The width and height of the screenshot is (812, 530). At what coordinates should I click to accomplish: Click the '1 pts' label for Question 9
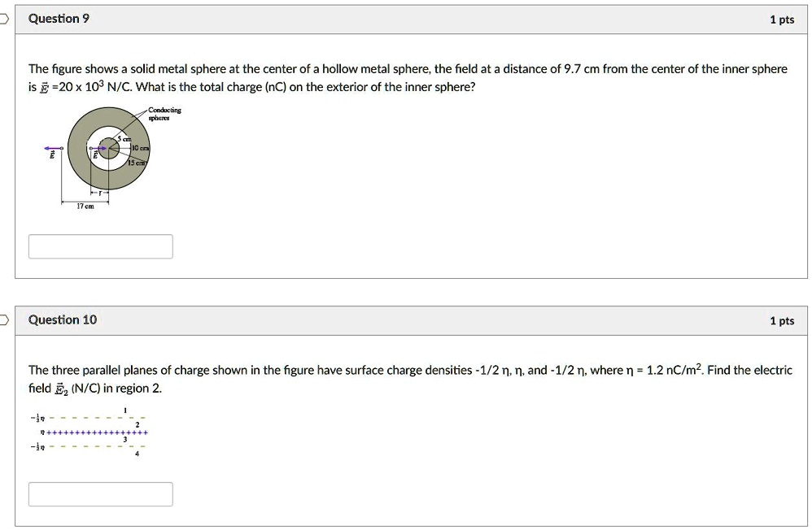click(783, 18)
